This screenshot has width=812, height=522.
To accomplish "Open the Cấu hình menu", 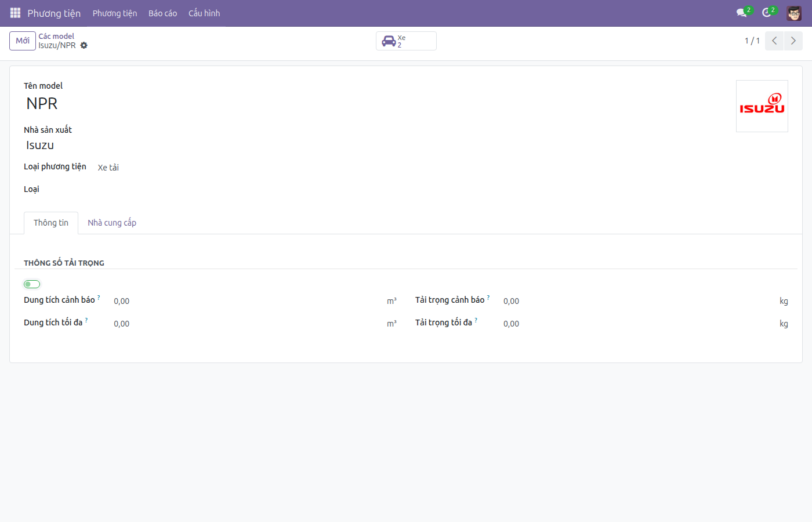I will coord(204,13).
